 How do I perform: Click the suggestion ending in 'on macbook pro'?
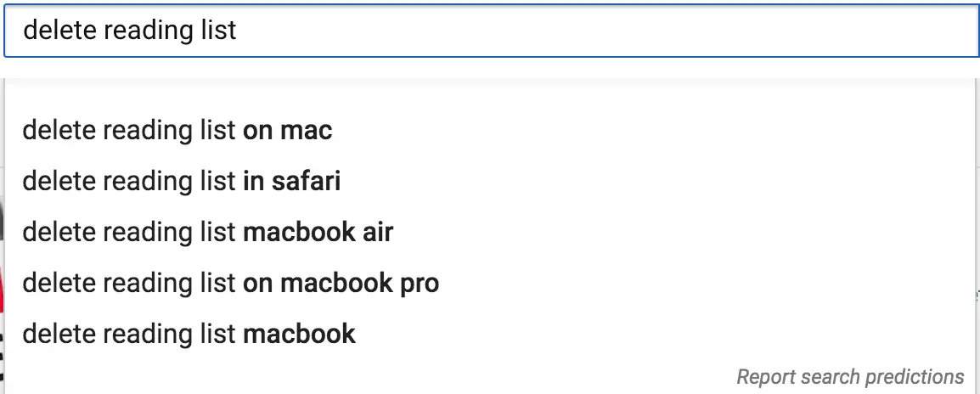point(231,283)
